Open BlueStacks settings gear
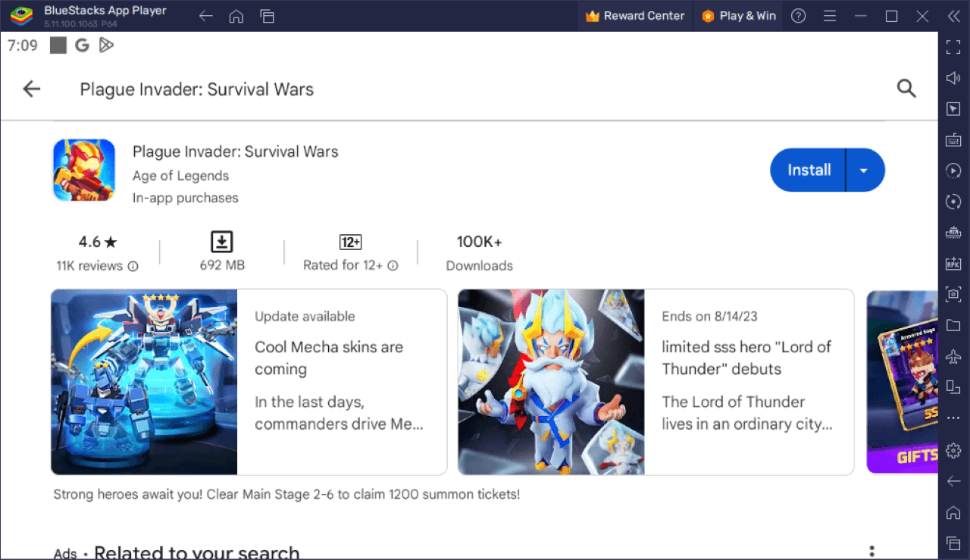 (x=953, y=450)
